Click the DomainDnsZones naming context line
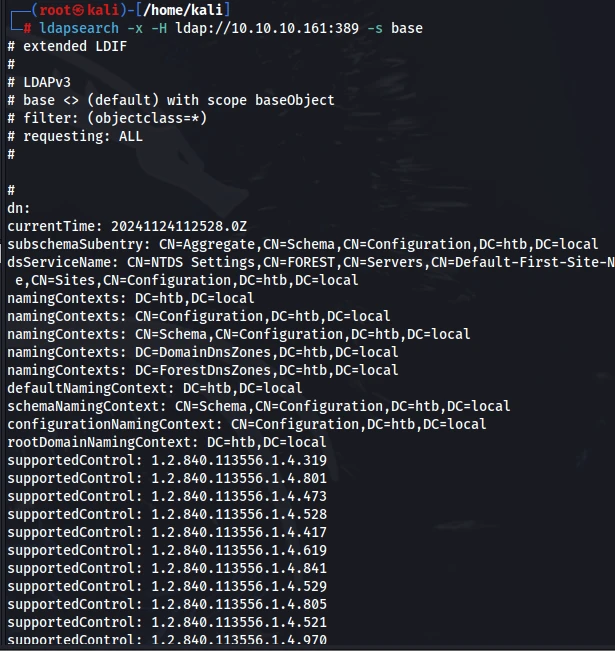 (x=203, y=352)
